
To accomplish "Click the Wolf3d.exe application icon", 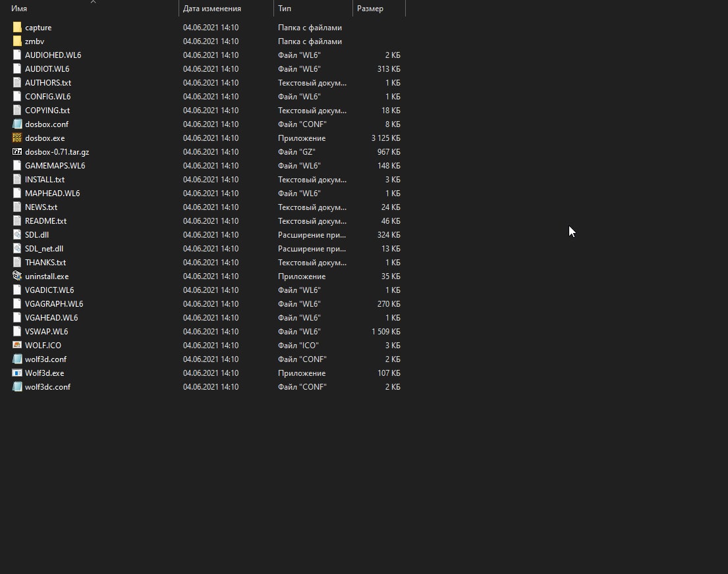I will point(17,373).
